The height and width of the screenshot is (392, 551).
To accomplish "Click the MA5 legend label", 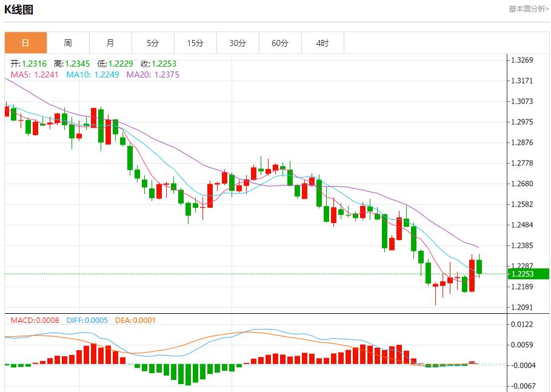I will pyautogui.click(x=35, y=75).
